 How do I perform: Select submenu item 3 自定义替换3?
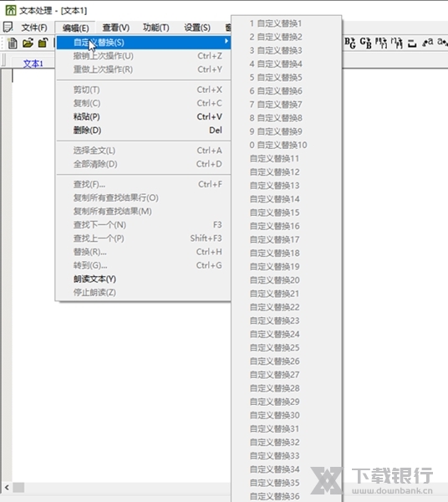(287, 50)
